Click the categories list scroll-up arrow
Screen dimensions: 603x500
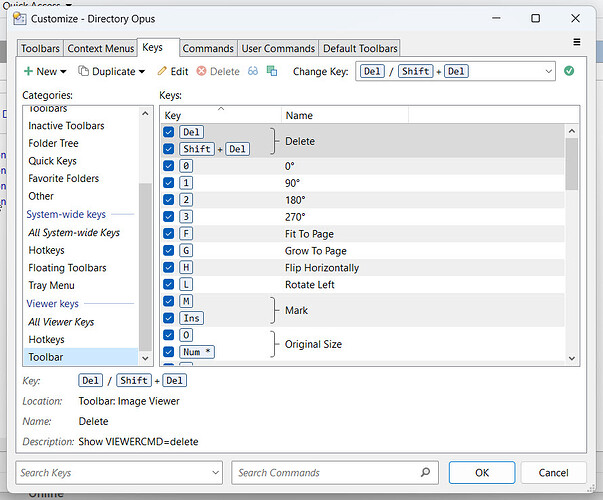pyautogui.click(x=145, y=113)
